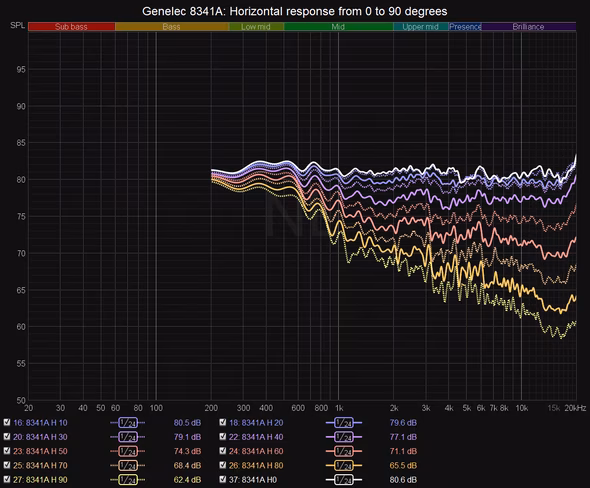590x488 pixels.
Task: Toggle the 24: 8341A H 60 checkbox
Action: pos(223,451)
